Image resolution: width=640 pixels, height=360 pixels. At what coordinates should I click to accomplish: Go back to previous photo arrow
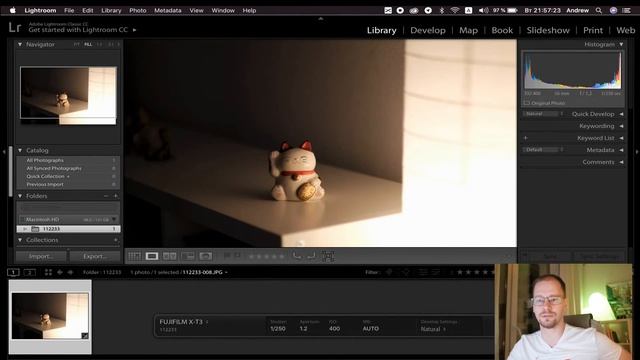pyautogui.click(x=60, y=272)
